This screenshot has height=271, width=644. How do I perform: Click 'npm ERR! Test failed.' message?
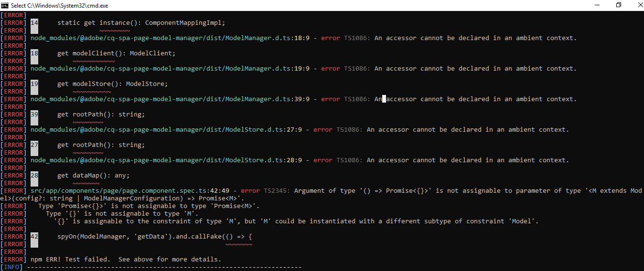point(126,260)
